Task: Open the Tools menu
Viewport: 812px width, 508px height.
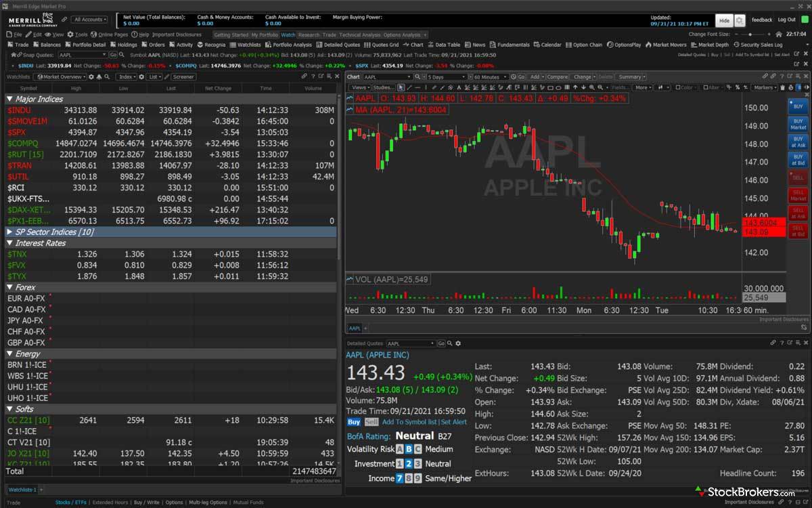Action: coord(78,34)
